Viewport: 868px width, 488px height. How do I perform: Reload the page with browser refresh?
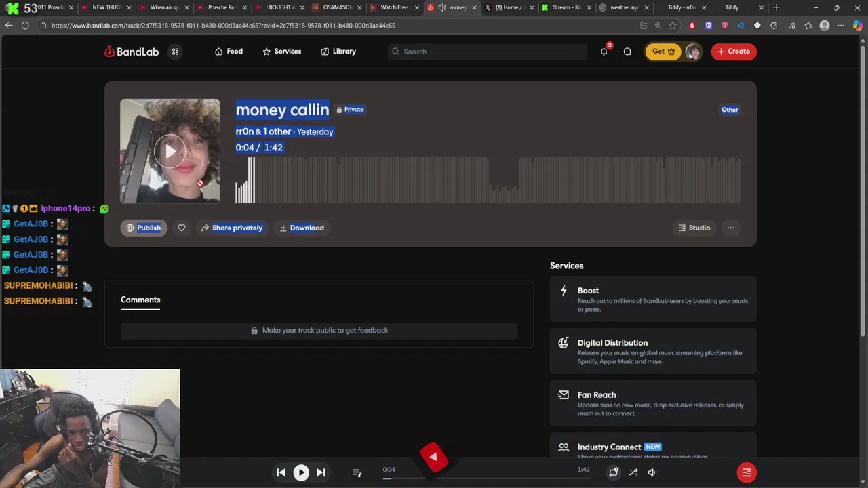25,25
